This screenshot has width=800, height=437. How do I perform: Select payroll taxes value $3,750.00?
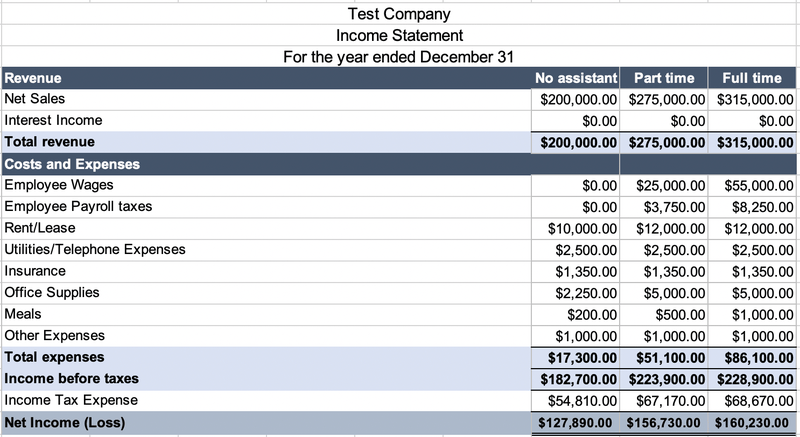(x=664, y=207)
